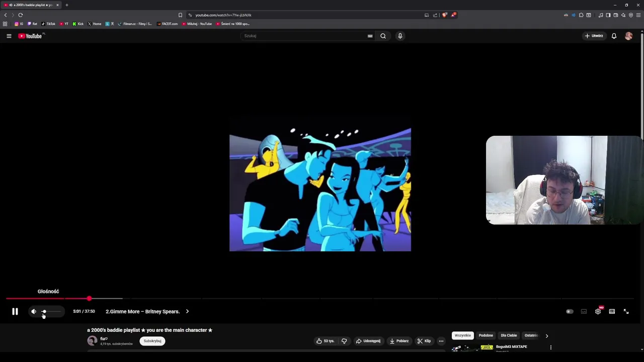
Task: Open YouTube notifications bell
Action: point(614,36)
